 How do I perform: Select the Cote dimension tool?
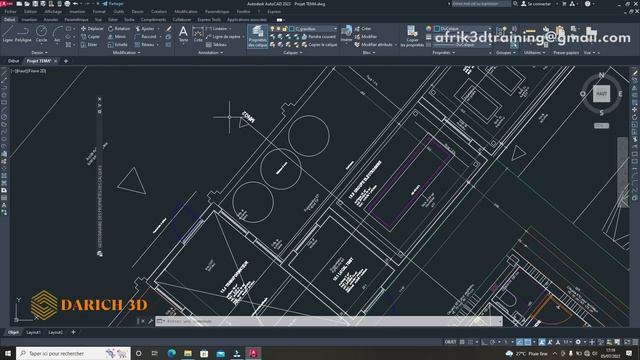198,34
